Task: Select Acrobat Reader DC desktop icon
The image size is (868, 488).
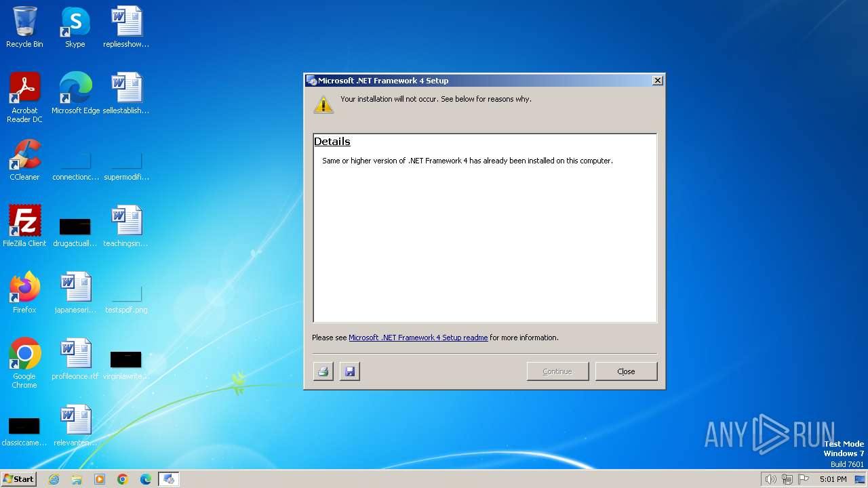Action: click(24, 98)
